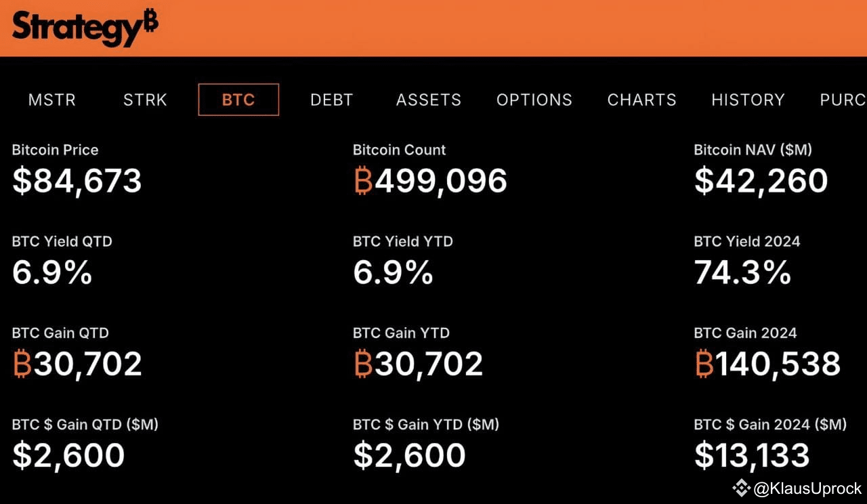
Task: Select the BTC tab
Action: 238,100
